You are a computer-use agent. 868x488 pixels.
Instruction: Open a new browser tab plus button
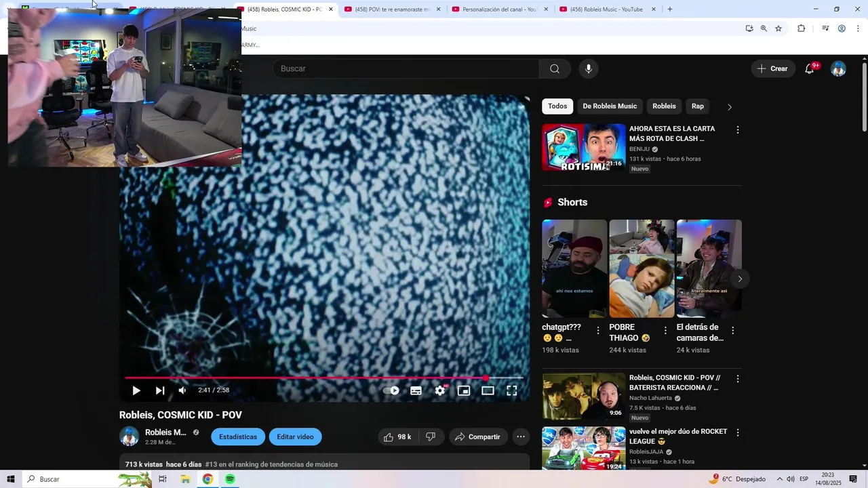click(x=670, y=9)
